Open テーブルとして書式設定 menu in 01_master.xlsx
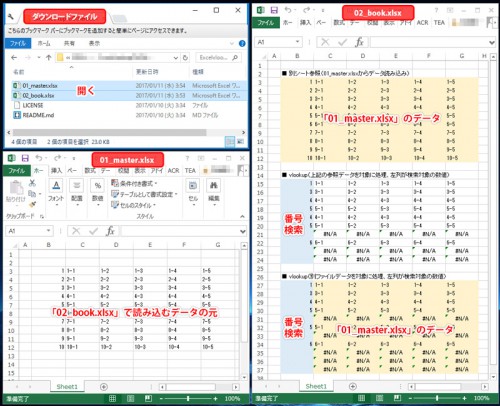The width and height of the screenshot is (500, 406). tap(144, 194)
